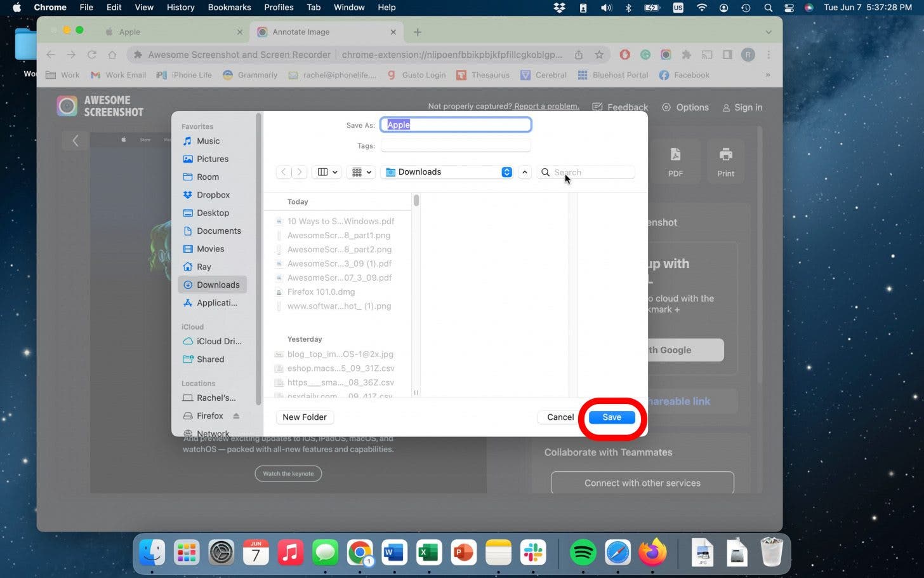Switch to the Apple browser tab
The width and height of the screenshot is (924, 578).
pyautogui.click(x=171, y=32)
